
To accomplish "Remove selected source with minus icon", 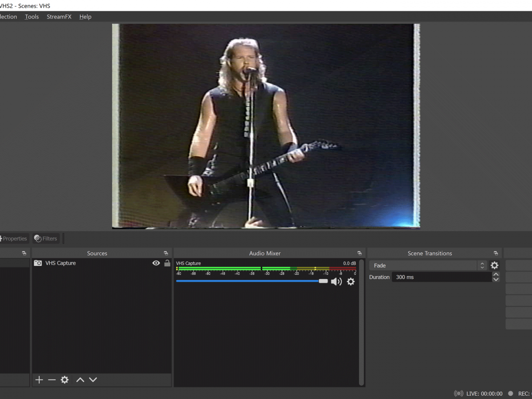I will click(52, 380).
